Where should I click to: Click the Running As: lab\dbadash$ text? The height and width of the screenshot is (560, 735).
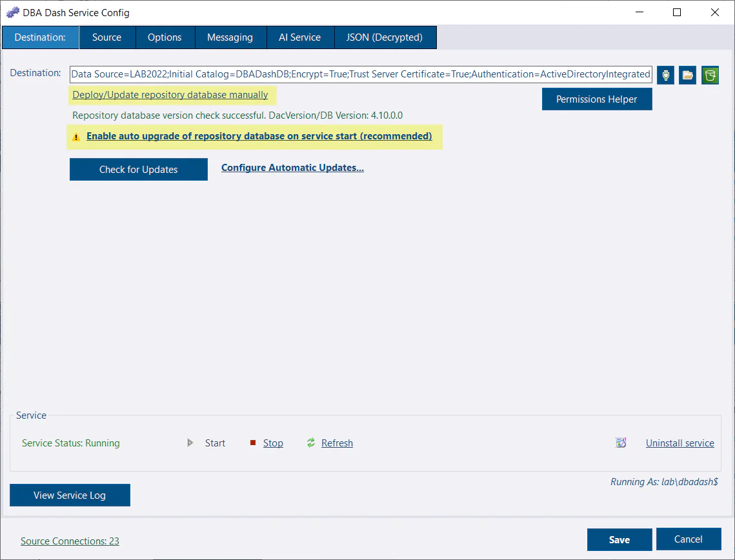pos(664,482)
